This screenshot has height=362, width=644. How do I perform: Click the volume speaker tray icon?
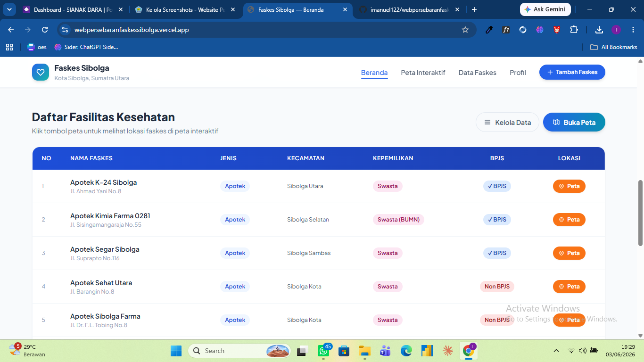coord(582,351)
